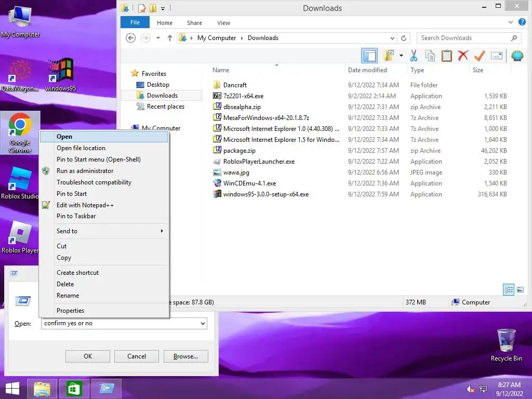Select RobloxPlayerLauncher.exe
Image resolution: width=532 pixels, height=399 pixels.
click(259, 162)
